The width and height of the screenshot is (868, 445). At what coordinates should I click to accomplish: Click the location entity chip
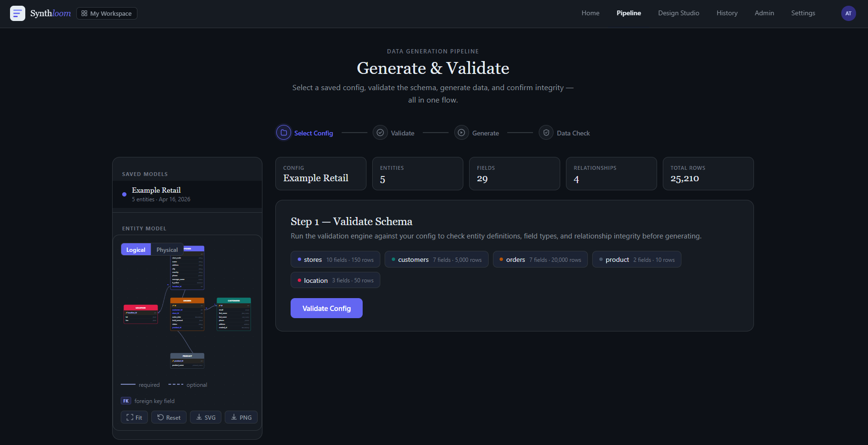(335, 280)
